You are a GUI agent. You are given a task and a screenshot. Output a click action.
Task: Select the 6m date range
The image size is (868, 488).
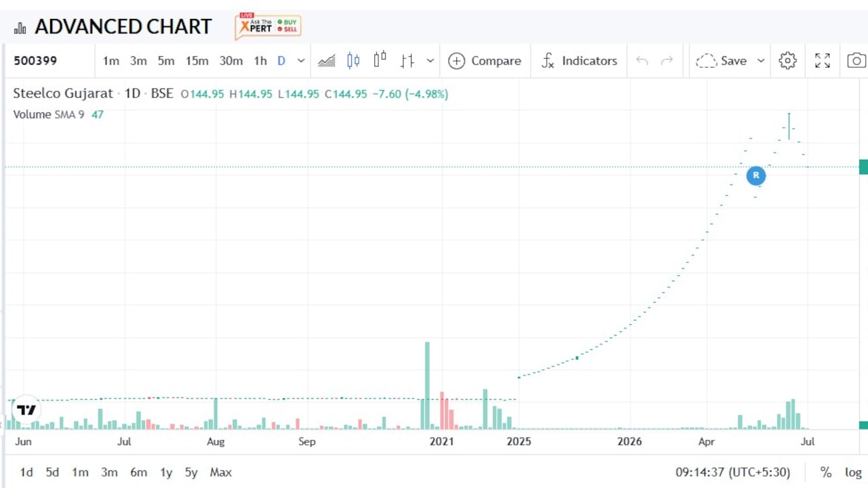click(138, 472)
